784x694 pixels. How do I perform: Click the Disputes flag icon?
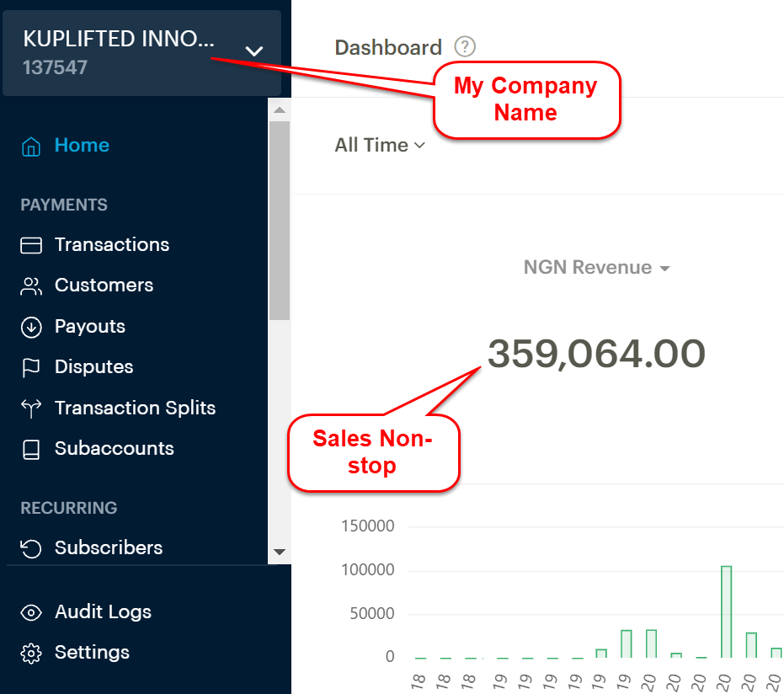[31, 367]
